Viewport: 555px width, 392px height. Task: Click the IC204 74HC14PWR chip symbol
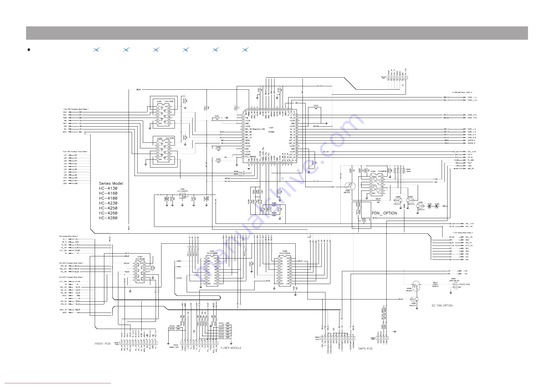(163, 151)
